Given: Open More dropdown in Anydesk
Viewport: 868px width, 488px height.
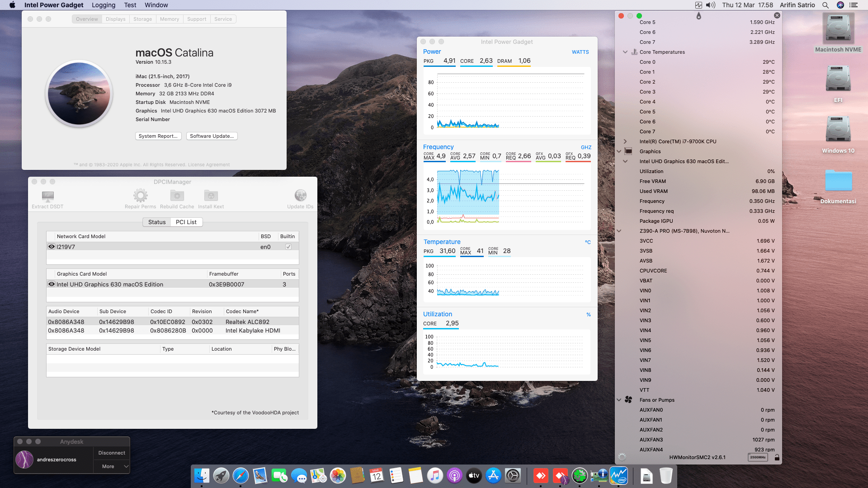Looking at the screenshot, I should [112, 466].
